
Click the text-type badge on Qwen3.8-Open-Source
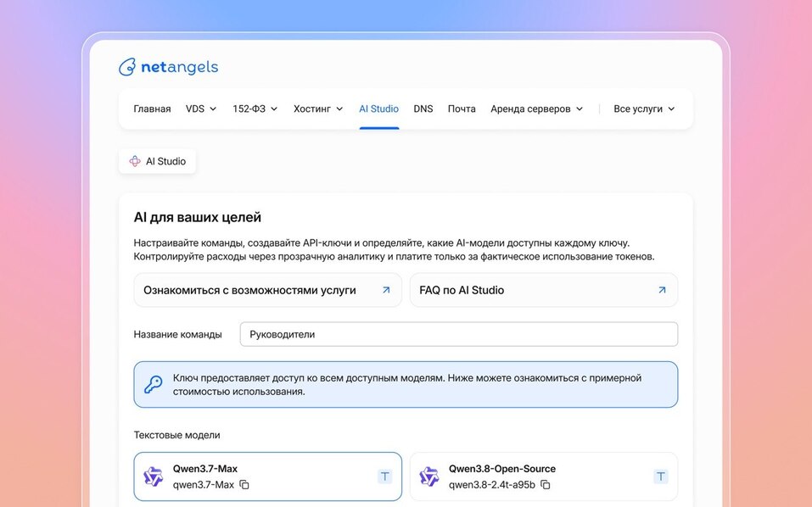point(661,476)
